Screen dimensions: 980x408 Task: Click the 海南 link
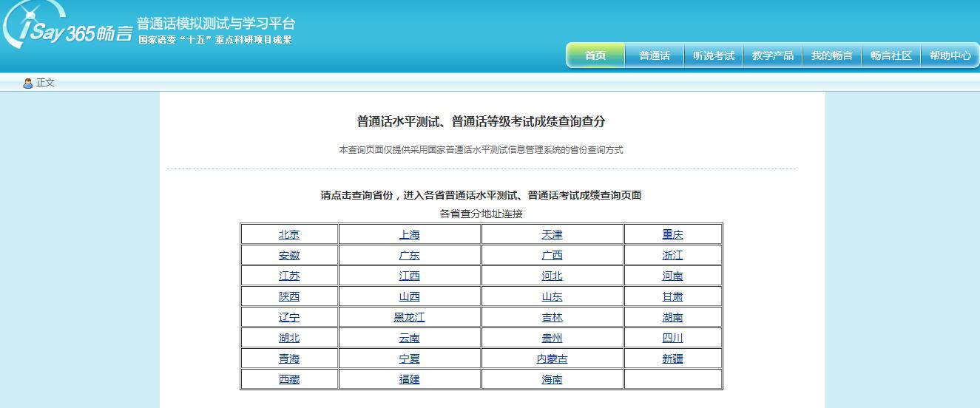(552, 379)
